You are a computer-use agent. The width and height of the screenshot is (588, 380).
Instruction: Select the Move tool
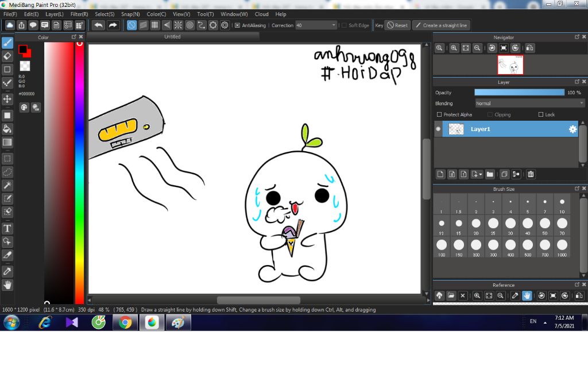[x=7, y=99]
